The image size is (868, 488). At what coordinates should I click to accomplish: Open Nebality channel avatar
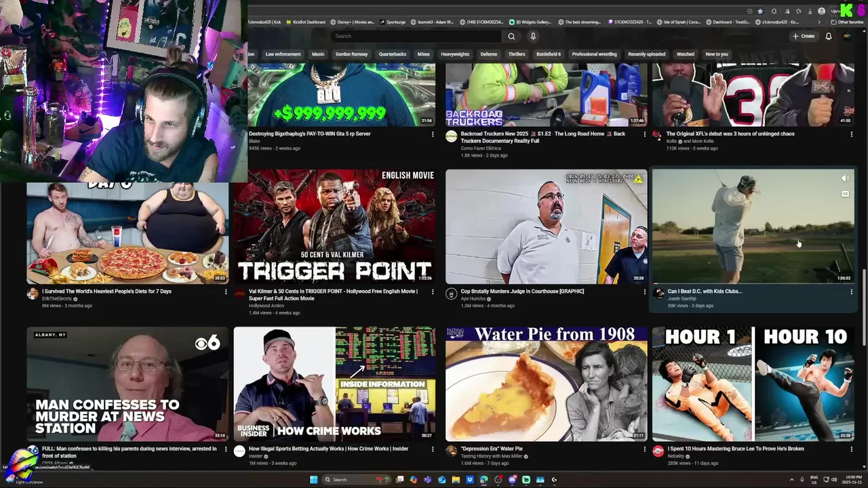(x=658, y=451)
